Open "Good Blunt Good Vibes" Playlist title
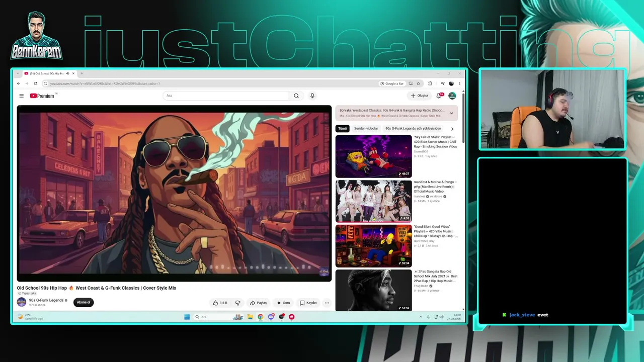This screenshot has height=362, width=644. pyautogui.click(x=435, y=231)
